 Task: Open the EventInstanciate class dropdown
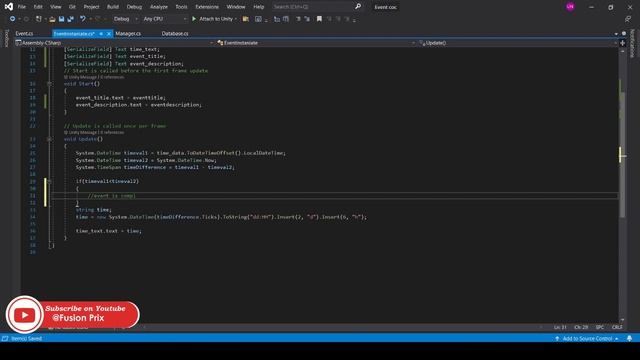click(316, 43)
